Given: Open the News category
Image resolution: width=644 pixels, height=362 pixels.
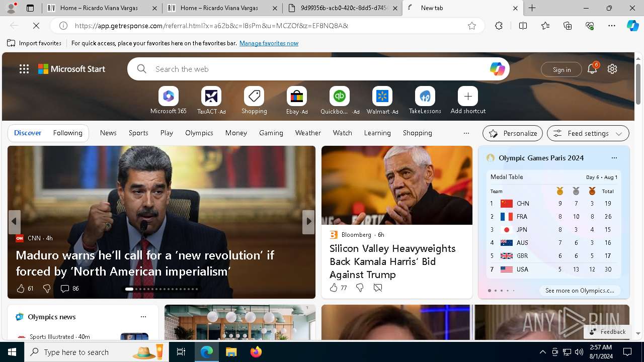Looking at the screenshot, I should click(108, 133).
